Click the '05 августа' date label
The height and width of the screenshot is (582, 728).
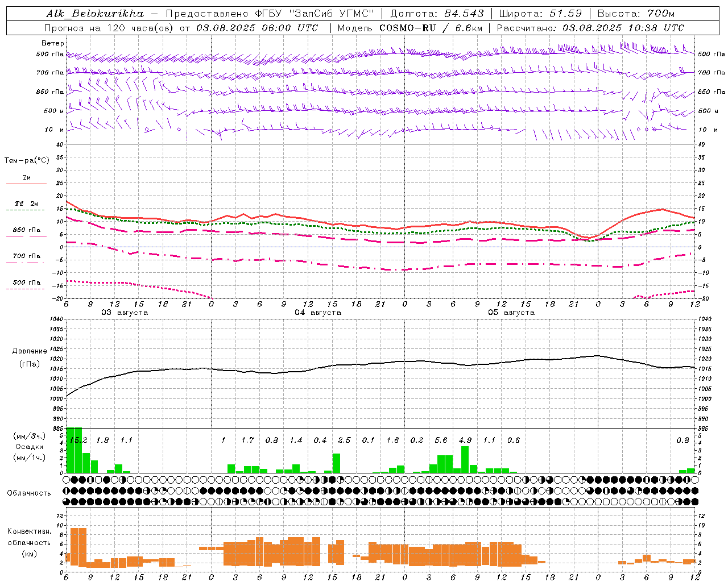point(511,313)
